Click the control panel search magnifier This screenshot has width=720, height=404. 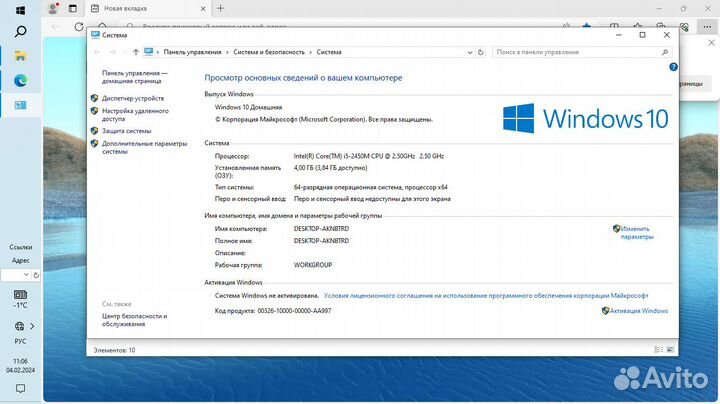coord(664,52)
